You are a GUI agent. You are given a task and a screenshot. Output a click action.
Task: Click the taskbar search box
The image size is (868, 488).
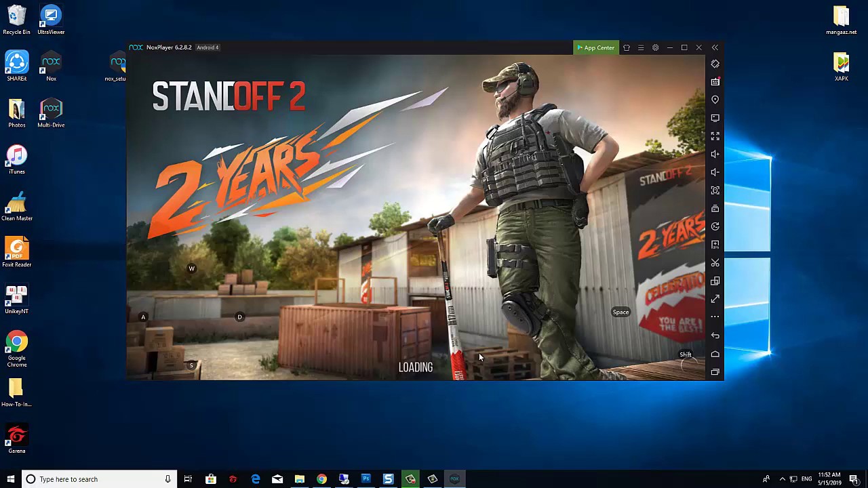[x=99, y=479]
